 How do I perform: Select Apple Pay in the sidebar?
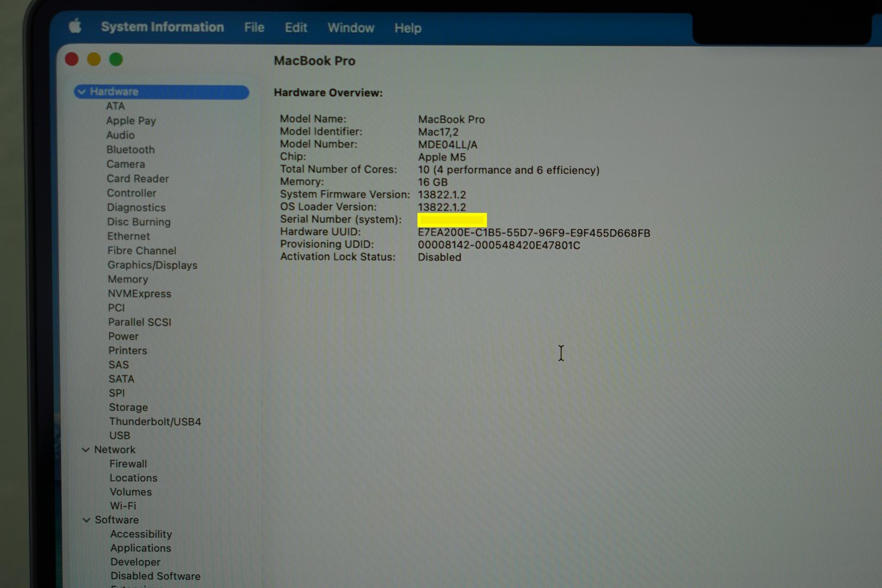tap(131, 121)
